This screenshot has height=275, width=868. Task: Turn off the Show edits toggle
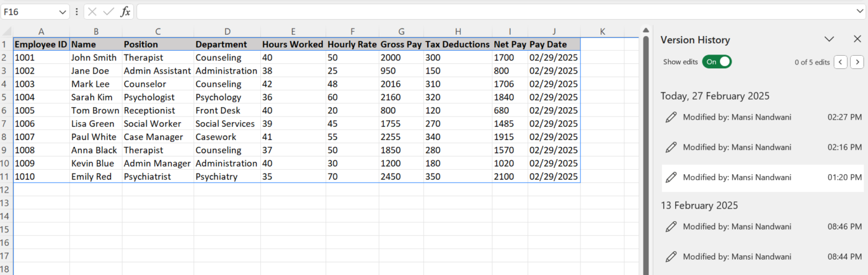tap(717, 62)
